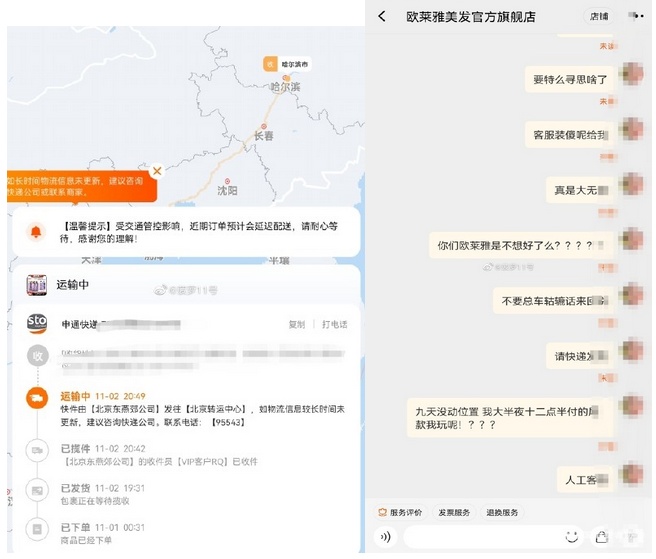Tap the 已发货 11-02 19:31 entry
Viewport: 656px width, 559px height.
click(x=103, y=494)
